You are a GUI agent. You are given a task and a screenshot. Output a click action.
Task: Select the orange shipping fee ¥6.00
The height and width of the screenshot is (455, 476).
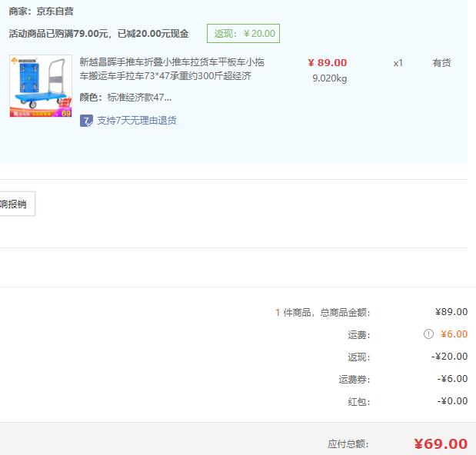[454, 334]
